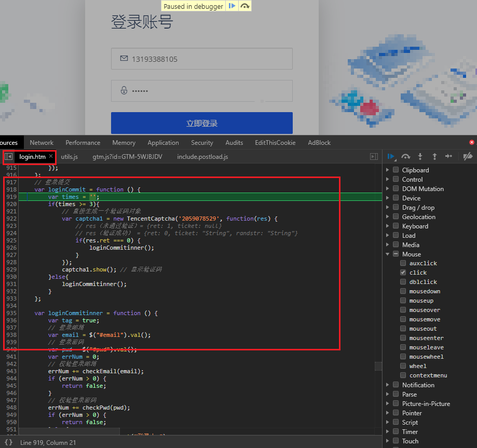Switch to include.postload.js file tab
The image size is (477, 448).
(x=202, y=156)
